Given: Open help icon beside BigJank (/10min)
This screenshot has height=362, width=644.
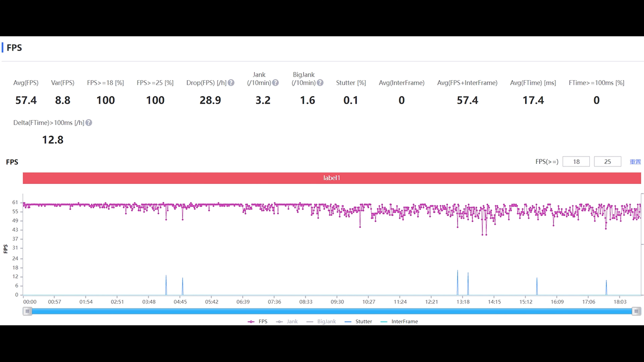Looking at the screenshot, I should (320, 83).
